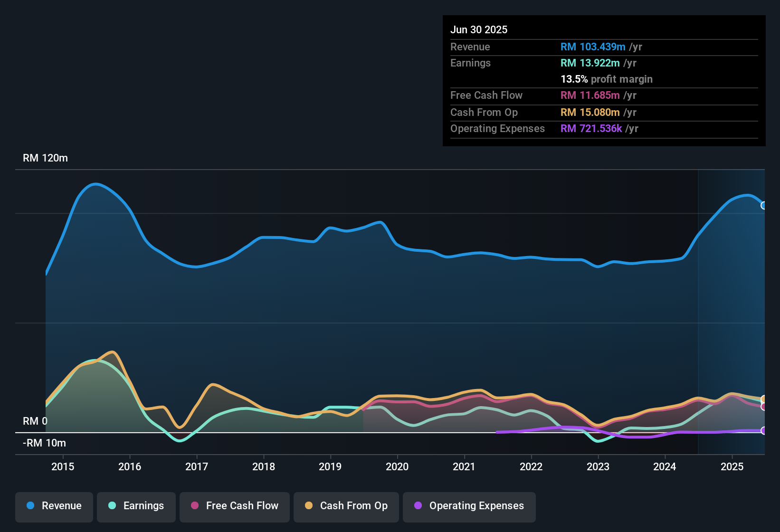Click the Cash From Op label in tooltip

pyautogui.click(x=484, y=112)
